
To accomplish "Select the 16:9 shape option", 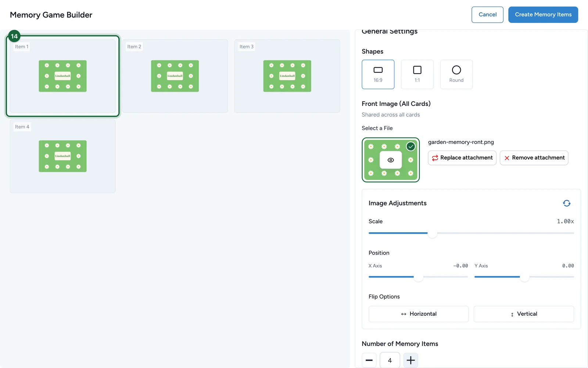I will (x=378, y=74).
